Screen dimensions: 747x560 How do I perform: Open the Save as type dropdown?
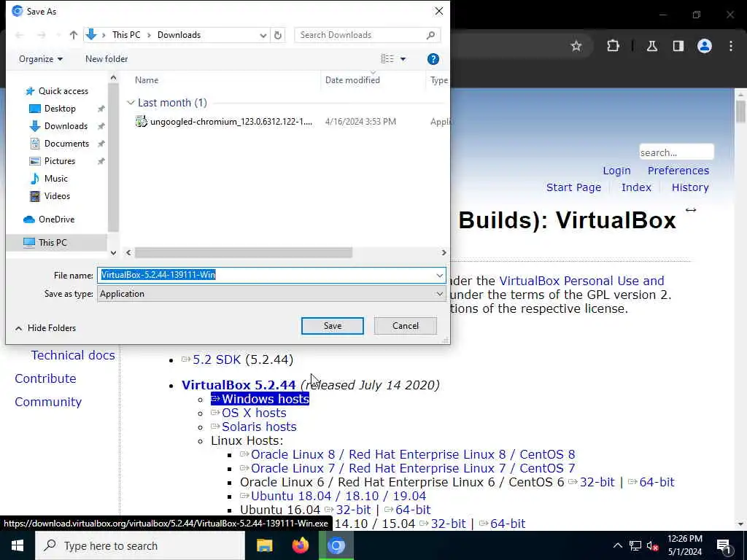click(x=271, y=294)
